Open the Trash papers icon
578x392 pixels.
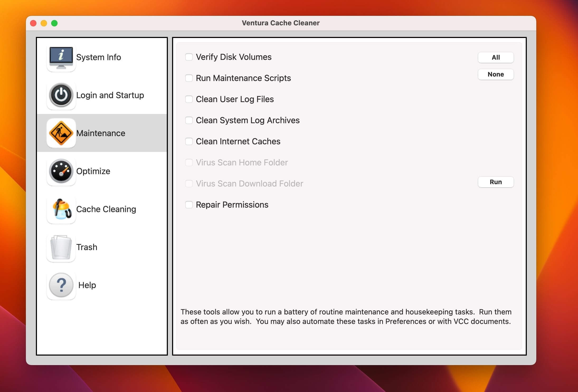pyautogui.click(x=61, y=247)
